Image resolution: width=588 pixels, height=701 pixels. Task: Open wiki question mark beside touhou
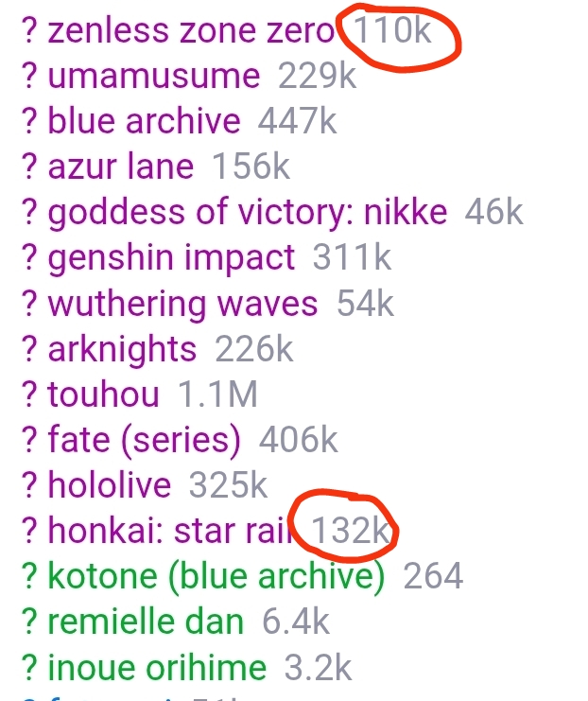click(x=29, y=394)
